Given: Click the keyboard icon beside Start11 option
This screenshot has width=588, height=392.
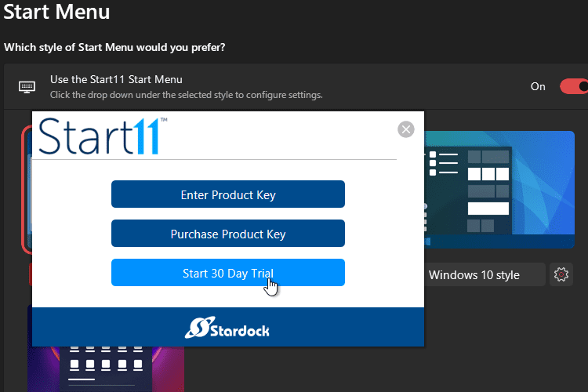Looking at the screenshot, I should 27,87.
